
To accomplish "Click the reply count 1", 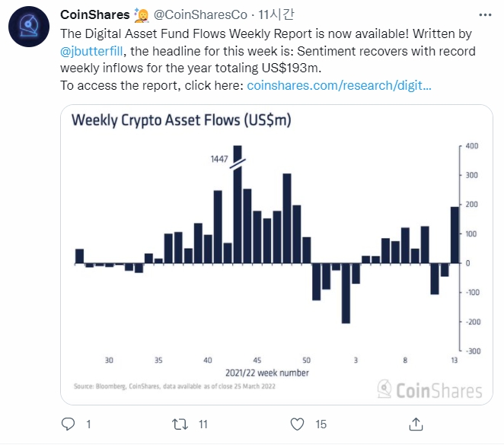I will click(x=88, y=423).
